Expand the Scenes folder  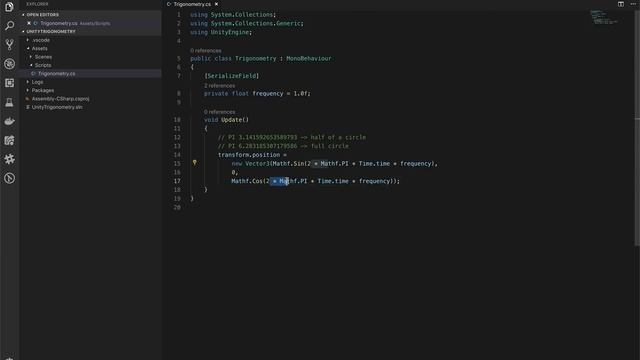click(x=43, y=57)
